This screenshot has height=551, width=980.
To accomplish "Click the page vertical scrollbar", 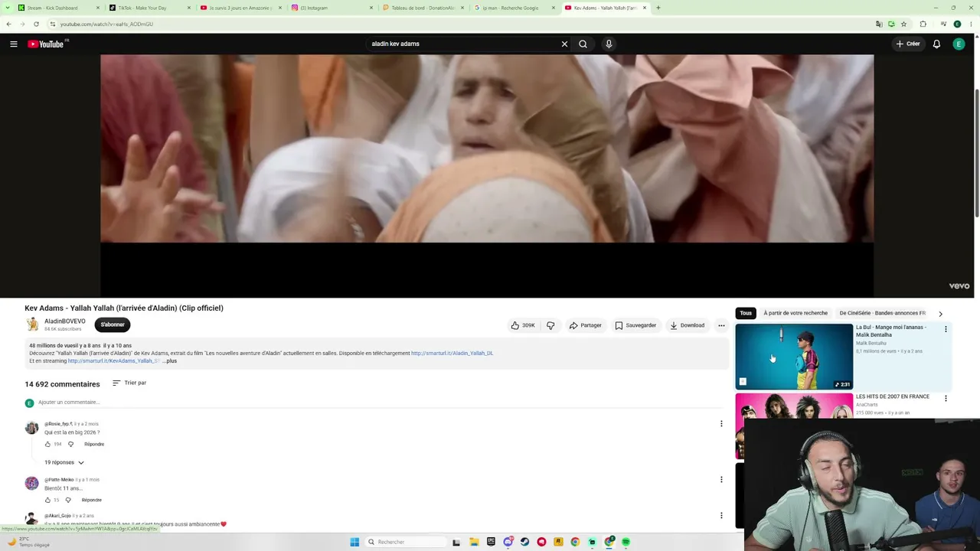I will point(976,153).
